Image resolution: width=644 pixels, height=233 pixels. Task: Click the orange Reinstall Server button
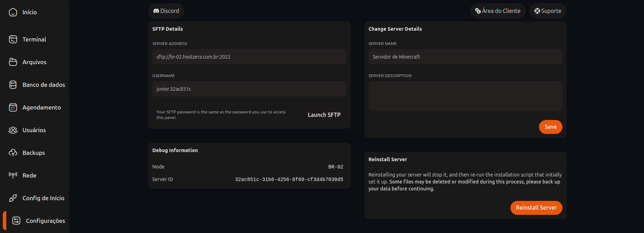pos(536,208)
